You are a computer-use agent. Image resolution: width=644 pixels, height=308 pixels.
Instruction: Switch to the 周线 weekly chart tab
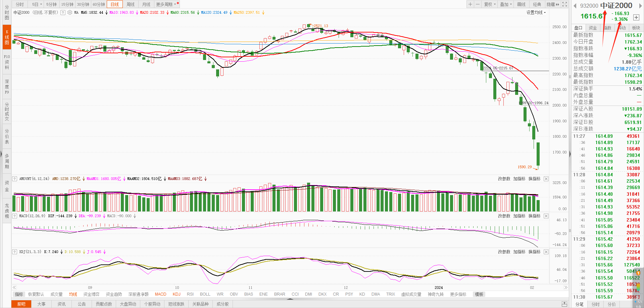click(x=131, y=4)
